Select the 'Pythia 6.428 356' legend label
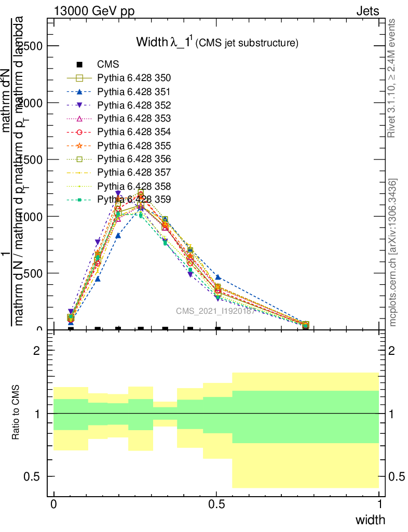The height and width of the screenshot is (532, 408). coord(134,159)
